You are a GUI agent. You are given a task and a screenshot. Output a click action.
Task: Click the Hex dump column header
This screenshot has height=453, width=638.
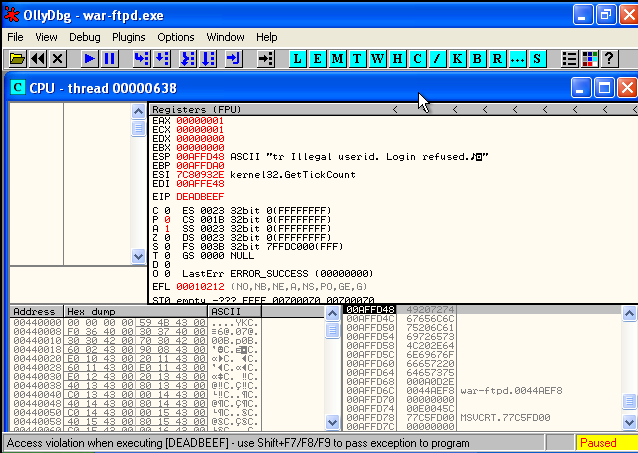(136, 312)
